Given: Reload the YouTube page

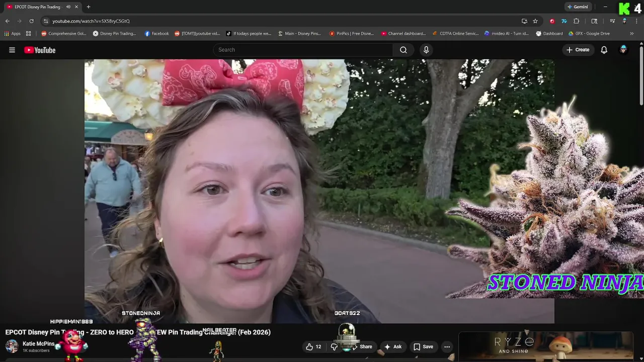Looking at the screenshot, I should [31, 21].
